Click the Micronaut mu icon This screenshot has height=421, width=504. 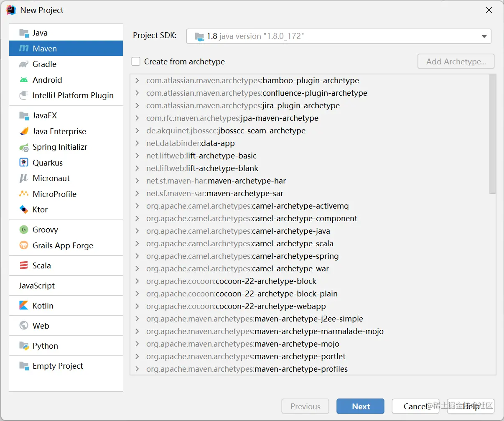click(24, 179)
